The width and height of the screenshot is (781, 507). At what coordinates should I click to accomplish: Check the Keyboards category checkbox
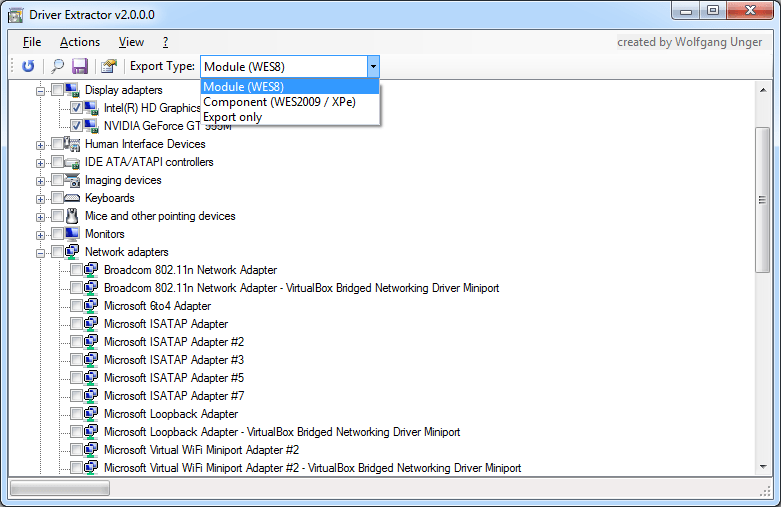[x=57, y=198]
